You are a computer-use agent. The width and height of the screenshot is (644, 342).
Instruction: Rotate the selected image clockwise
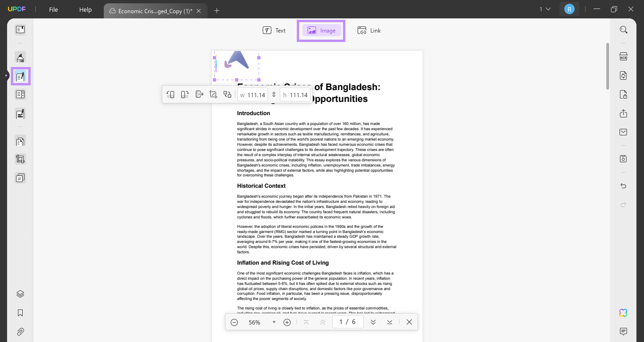[x=185, y=94]
